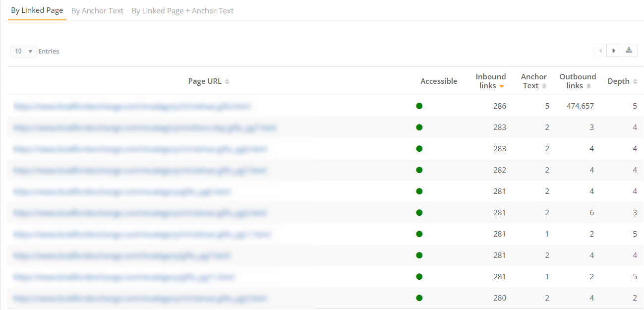Click the green dot for the 280 inbound links row
The width and height of the screenshot is (644, 310).
click(419, 298)
